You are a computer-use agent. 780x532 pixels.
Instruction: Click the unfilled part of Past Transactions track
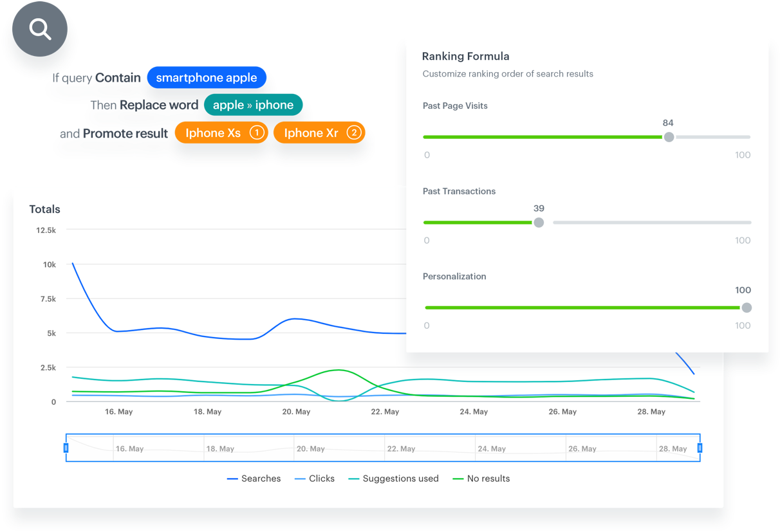[650, 223]
